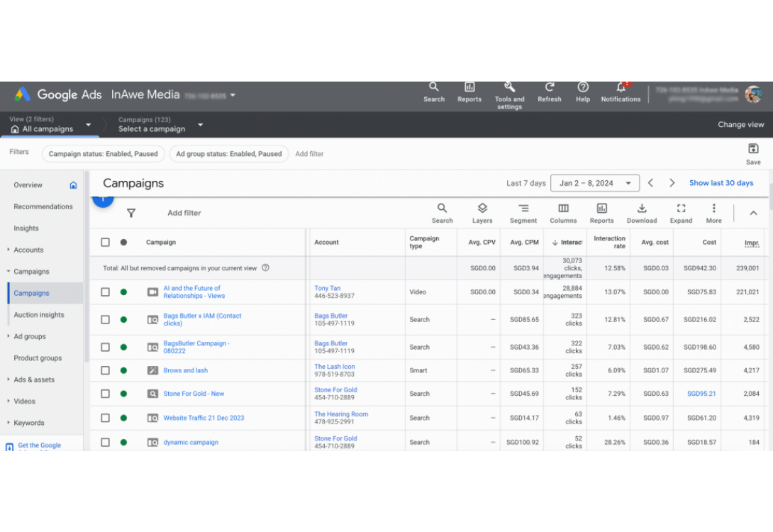Click the blue add campaign plus button
This screenshot has height=532, width=773.
[103, 200]
